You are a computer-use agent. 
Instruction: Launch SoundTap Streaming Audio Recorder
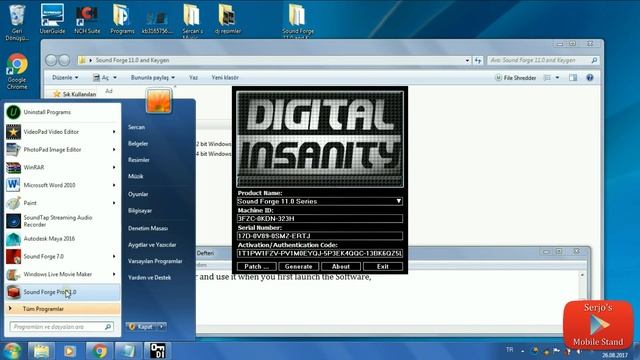coord(62,221)
